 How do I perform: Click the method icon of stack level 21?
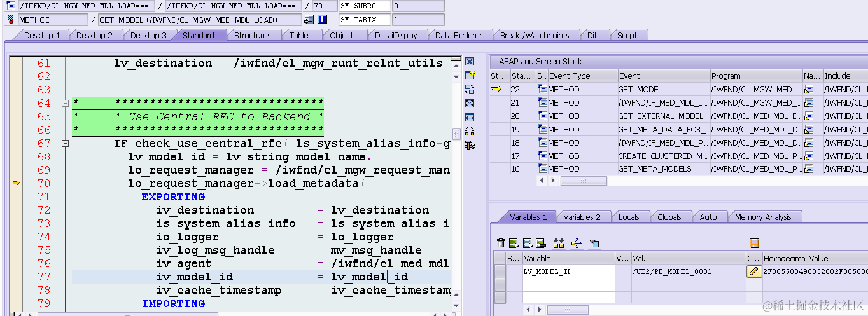pos(542,103)
